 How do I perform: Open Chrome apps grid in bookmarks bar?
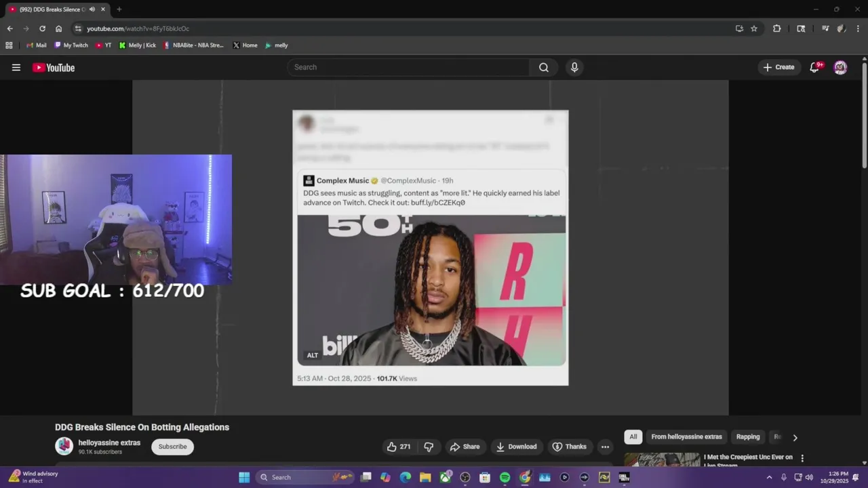(x=9, y=45)
